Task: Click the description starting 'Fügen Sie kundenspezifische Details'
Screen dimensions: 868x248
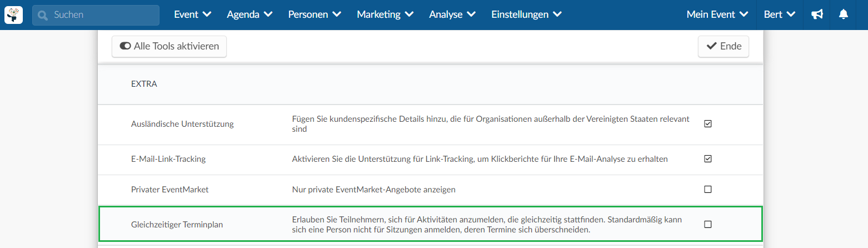Action: click(x=491, y=124)
